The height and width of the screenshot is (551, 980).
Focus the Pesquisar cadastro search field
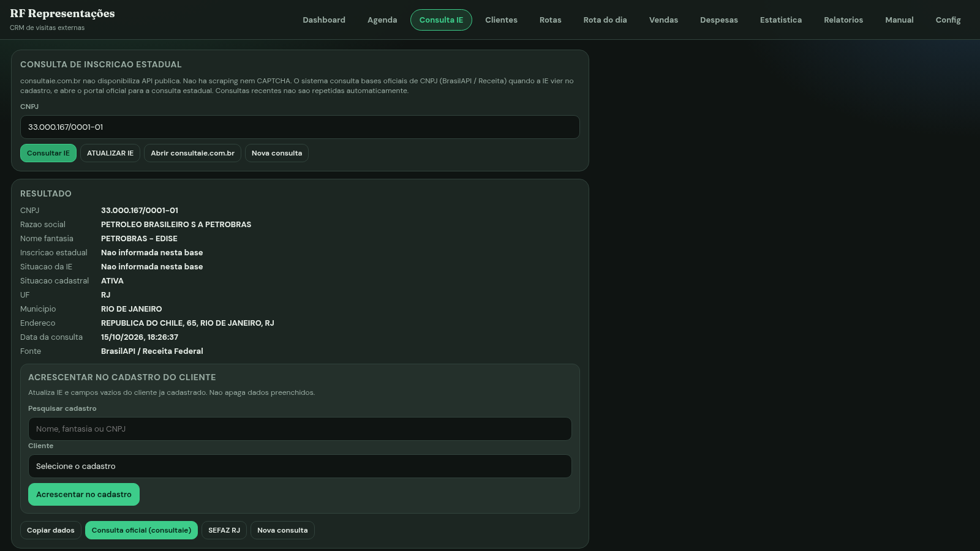300,429
